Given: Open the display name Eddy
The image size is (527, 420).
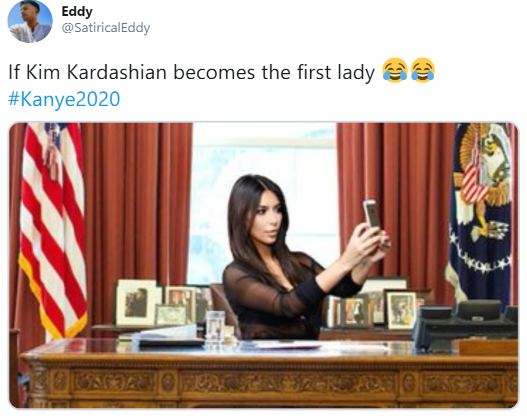Looking at the screenshot, I should 77,12.
